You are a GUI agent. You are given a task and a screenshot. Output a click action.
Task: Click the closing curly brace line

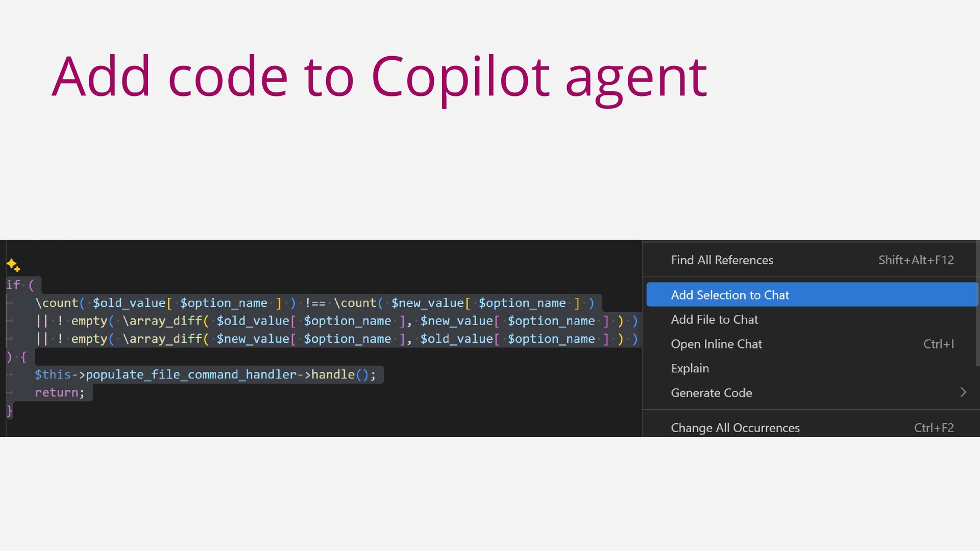pos(9,410)
